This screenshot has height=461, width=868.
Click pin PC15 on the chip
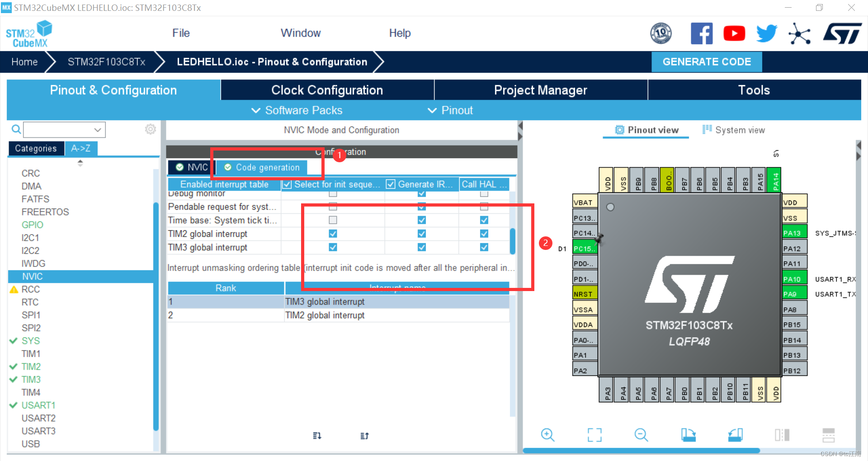(585, 248)
